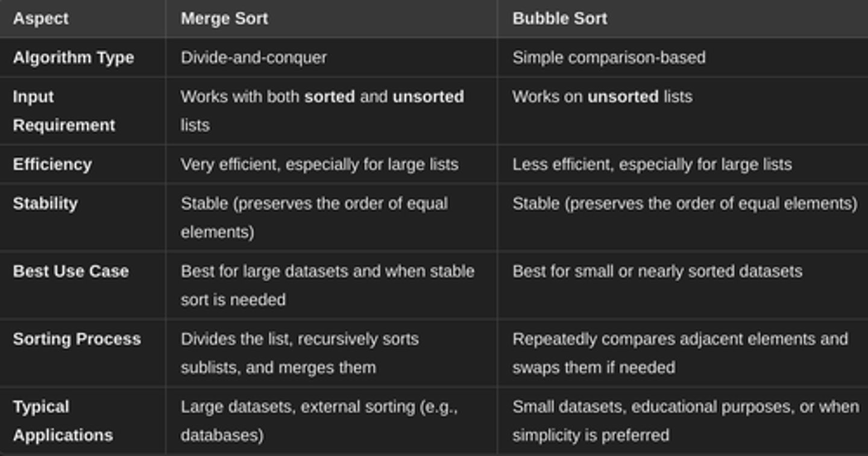This screenshot has width=868, height=456.
Task: Select the Algorithm Type row label
Action: tap(74, 58)
